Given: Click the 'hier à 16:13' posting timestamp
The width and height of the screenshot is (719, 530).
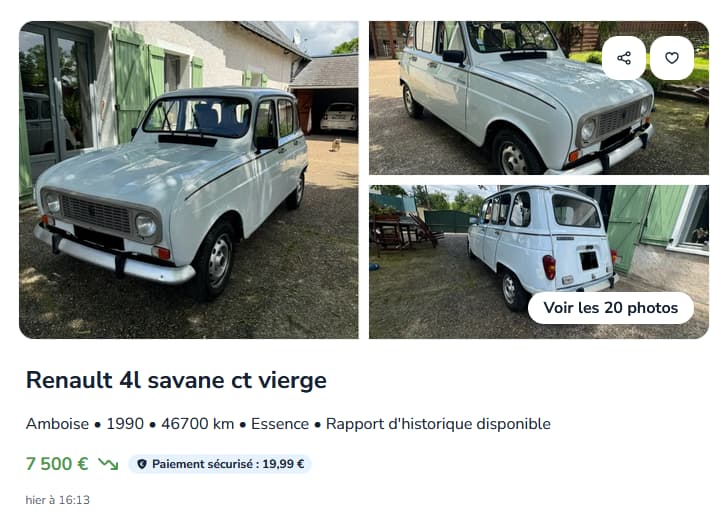Looking at the screenshot, I should click(58, 500).
